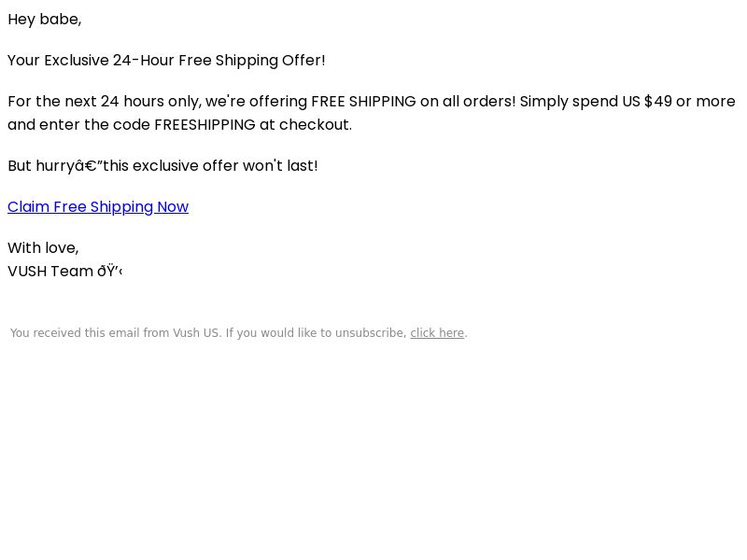
Task: Follow the 'click here' unsubscribe link
Action: [437, 333]
